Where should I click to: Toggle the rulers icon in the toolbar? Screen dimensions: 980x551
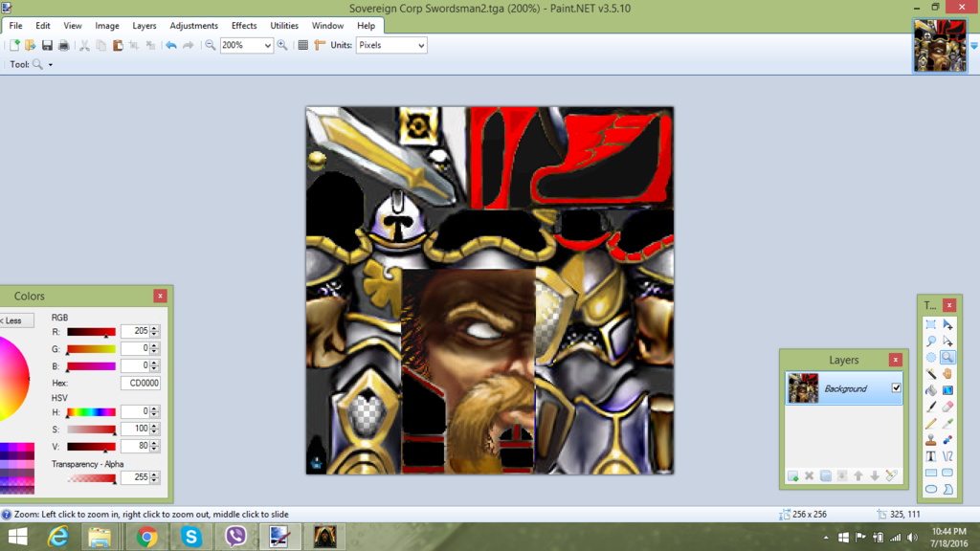click(320, 45)
